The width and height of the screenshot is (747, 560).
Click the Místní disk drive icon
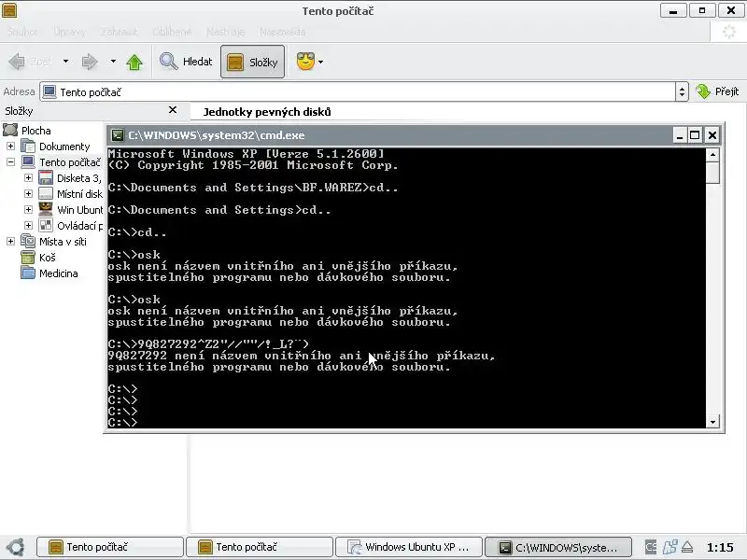46,194
